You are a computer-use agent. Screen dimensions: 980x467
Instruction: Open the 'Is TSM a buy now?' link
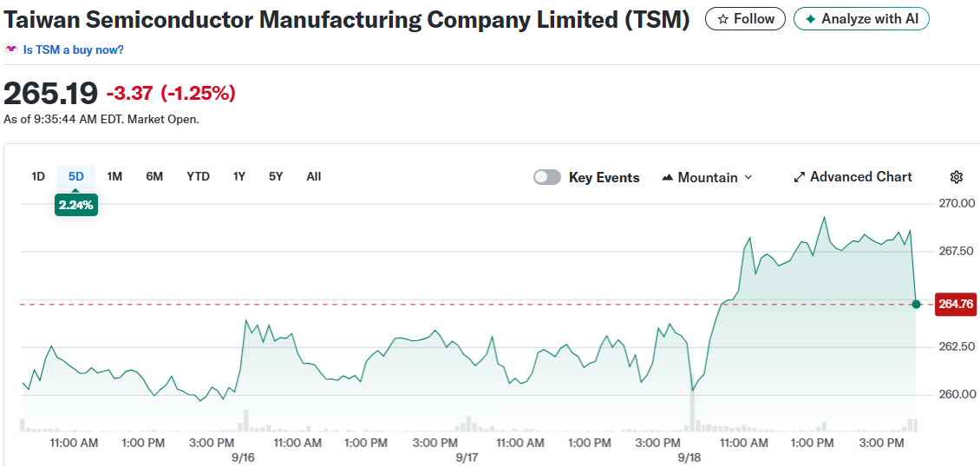(x=73, y=49)
